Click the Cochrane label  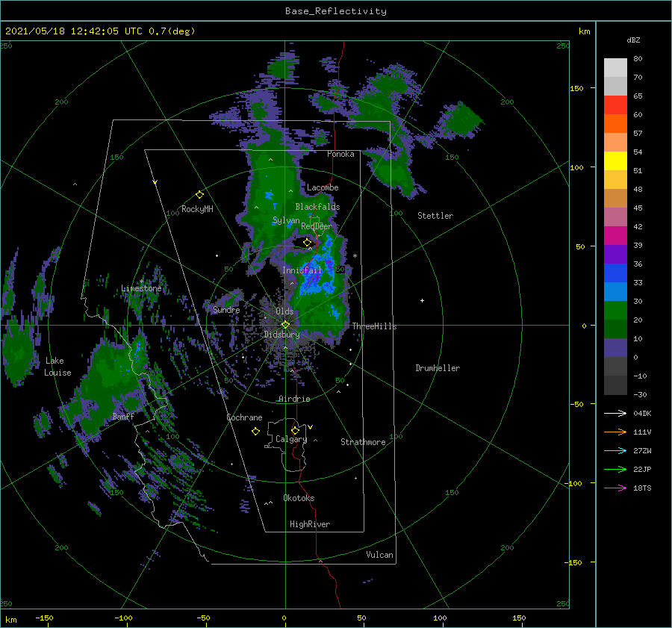point(244,417)
